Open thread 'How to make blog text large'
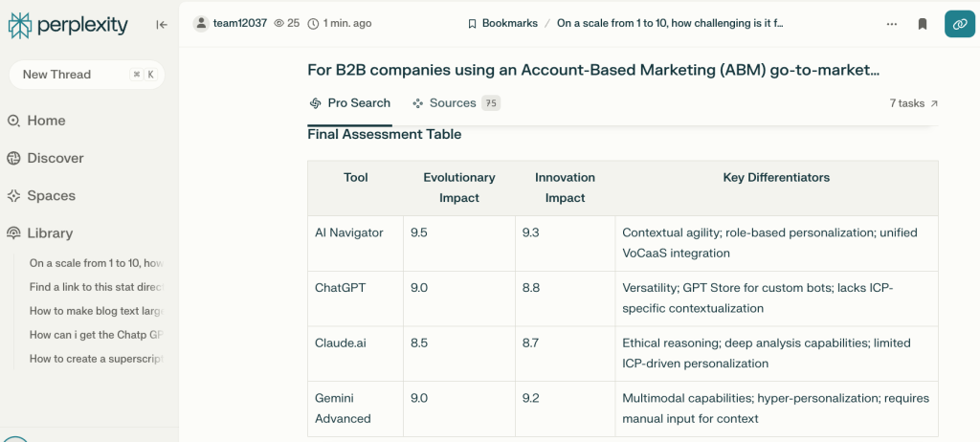 [97, 311]
